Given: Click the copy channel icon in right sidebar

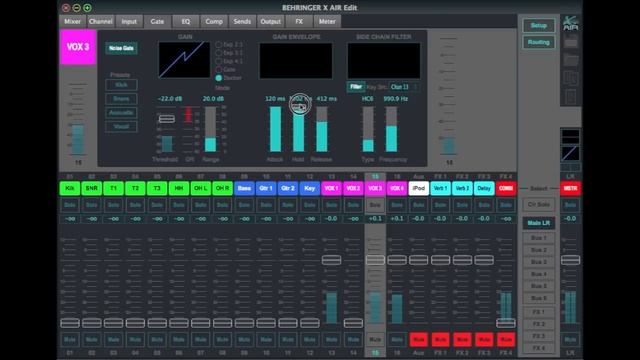Looking at the screenshot, I should (x=571, y=78).
